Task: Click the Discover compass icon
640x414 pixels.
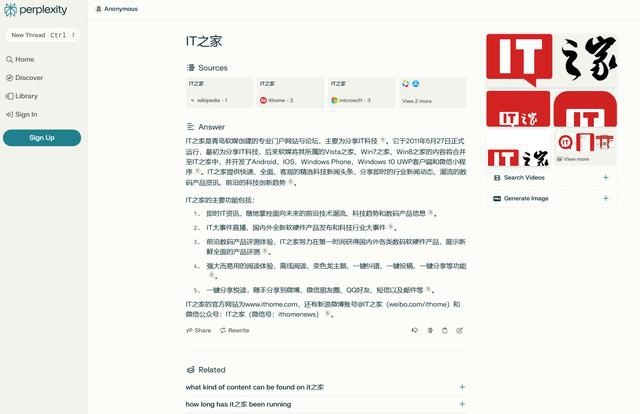Action: 9,78
